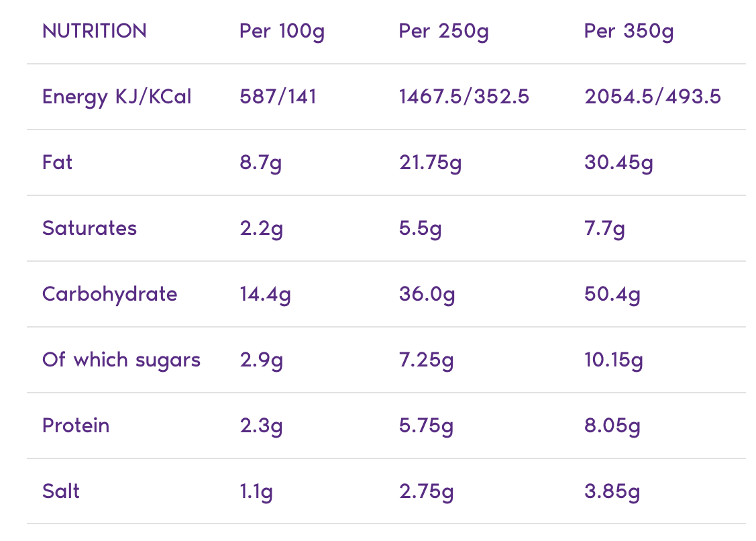Click the 10.15g sugars value
Viewport: 756px width, 541px height.
[x=613, y=360]
